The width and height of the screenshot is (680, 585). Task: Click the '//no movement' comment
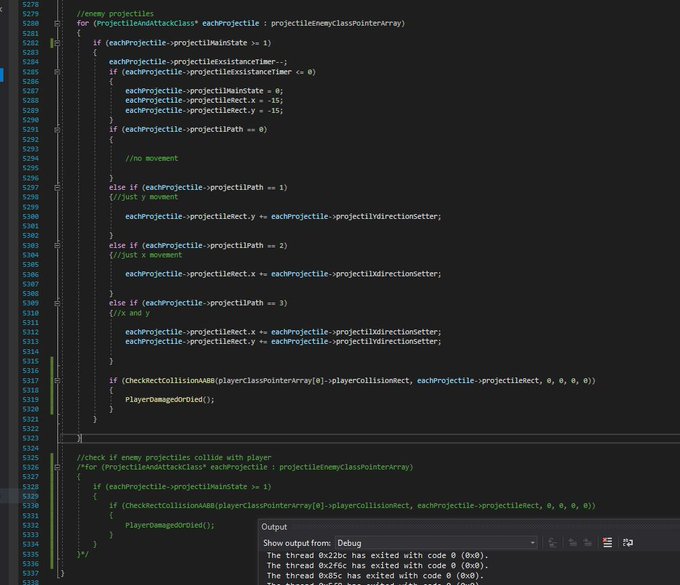(151, 159)
